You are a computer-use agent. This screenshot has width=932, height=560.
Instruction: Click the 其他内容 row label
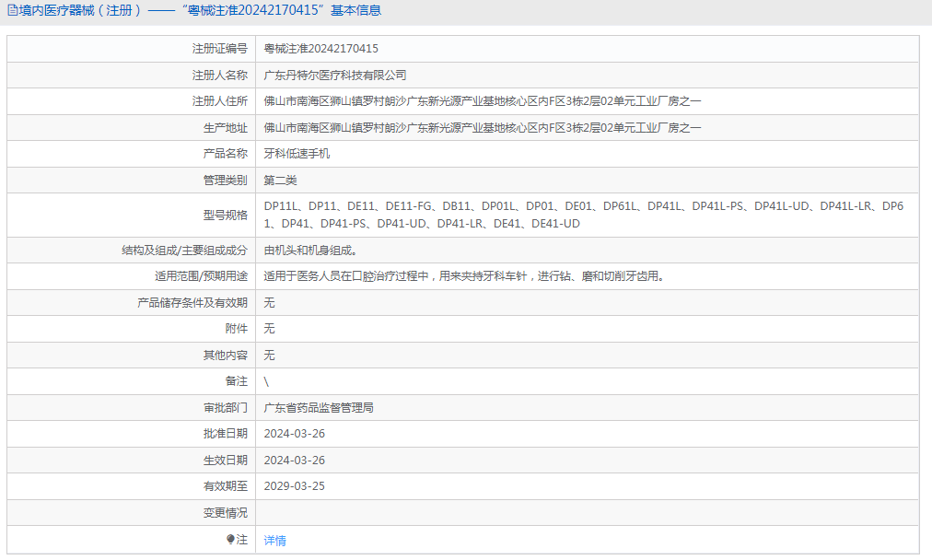pyautogui.click(x=226, y=355)
